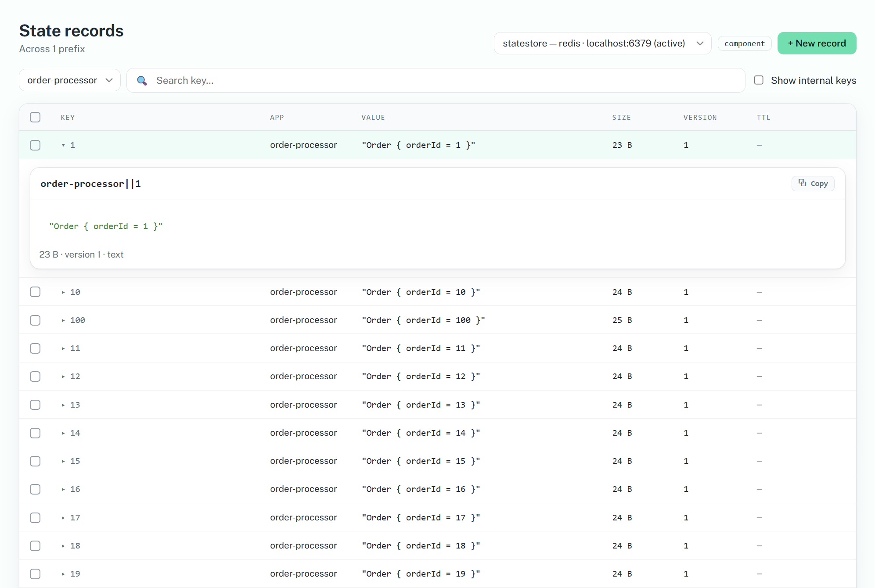Click the SIZE column header

[x=621, y=118]
